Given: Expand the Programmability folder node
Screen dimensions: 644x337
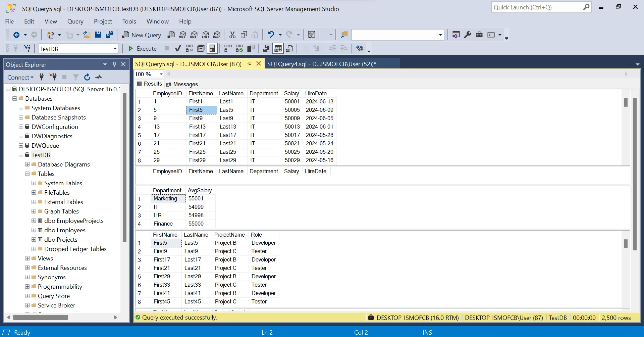Looking at the screenshot, I should tap(27, 287).
